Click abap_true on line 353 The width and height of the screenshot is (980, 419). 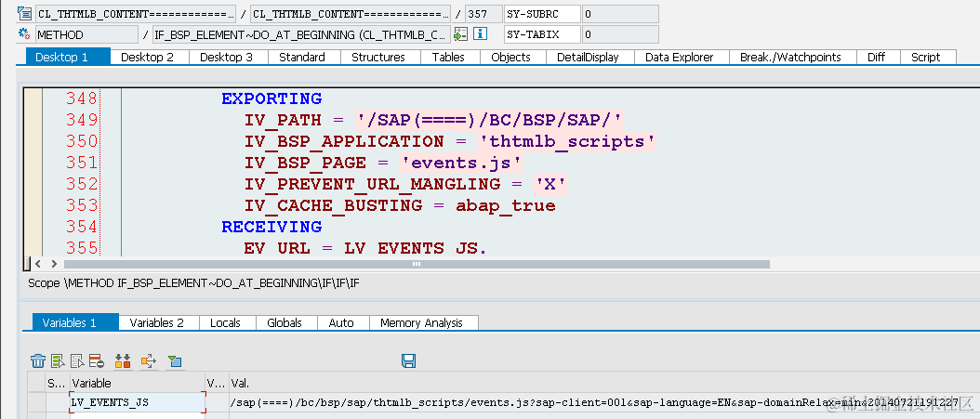pyautogui.click(x=506, y=204)
